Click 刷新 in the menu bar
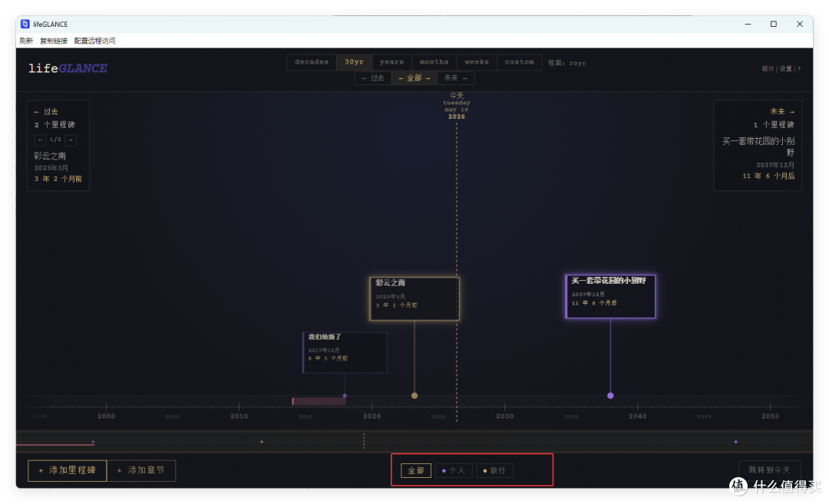 pyautogui.click(x=26, y=41)
